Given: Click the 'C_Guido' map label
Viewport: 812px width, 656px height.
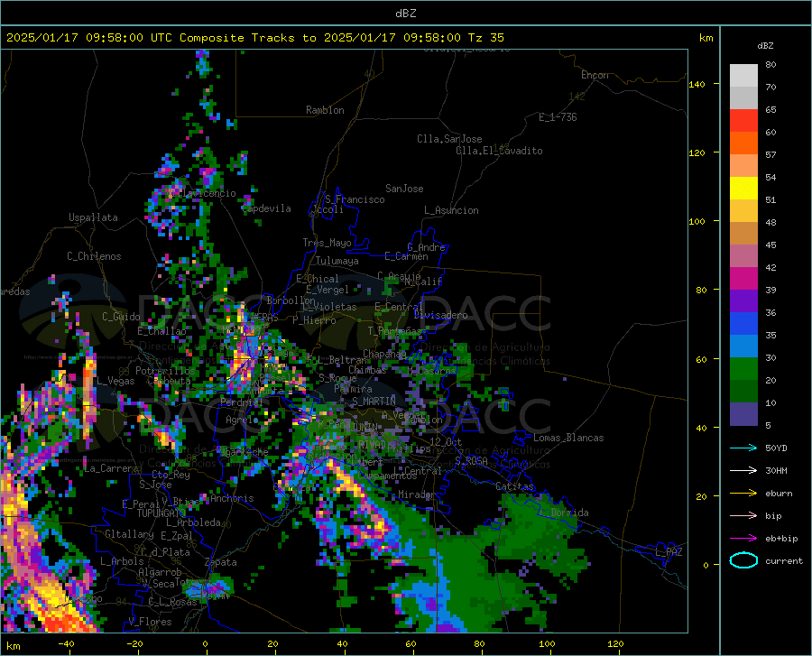Looking at the screenshot, I should click(x=121, y=317).
